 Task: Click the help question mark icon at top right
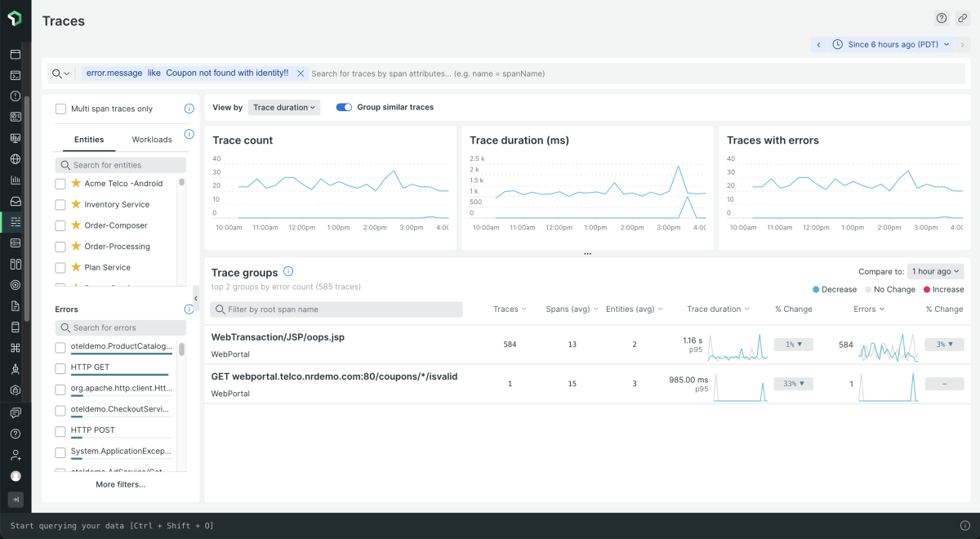942,18
